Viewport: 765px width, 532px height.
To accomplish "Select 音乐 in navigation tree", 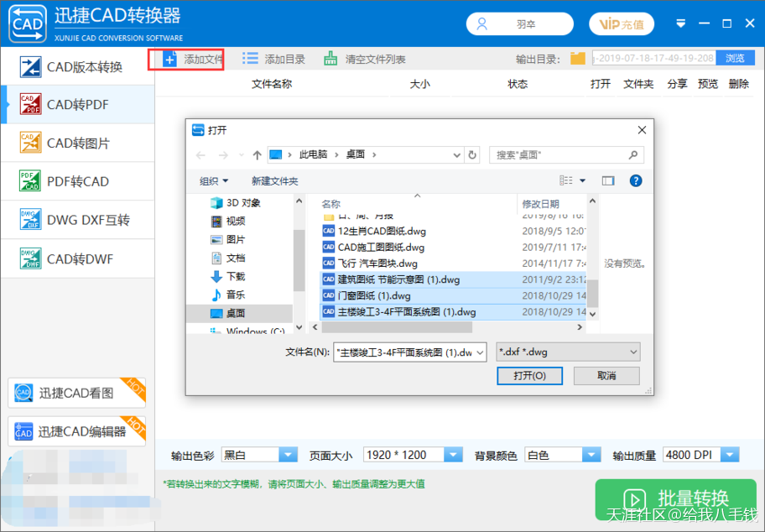I will 228,295.
